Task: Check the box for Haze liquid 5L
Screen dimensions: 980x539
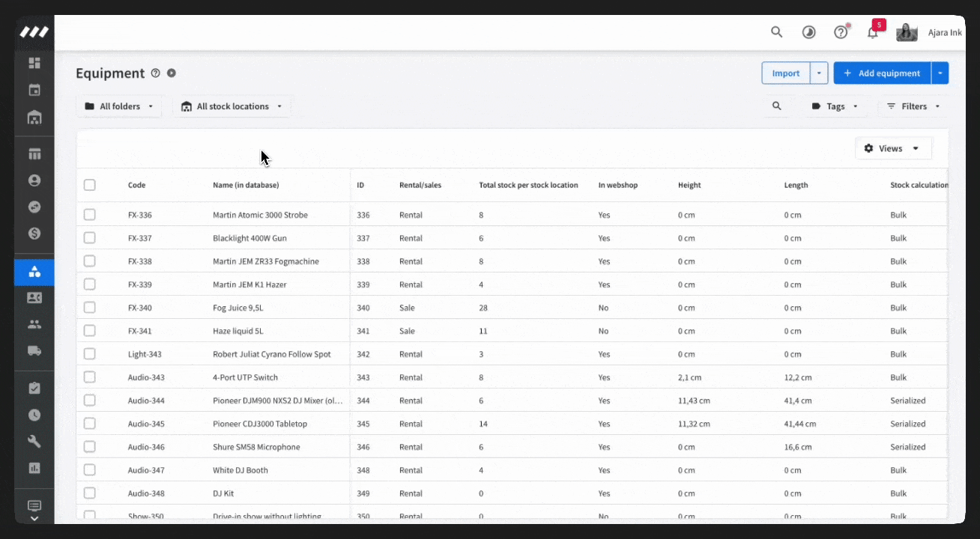Action: tap(90, 331)
